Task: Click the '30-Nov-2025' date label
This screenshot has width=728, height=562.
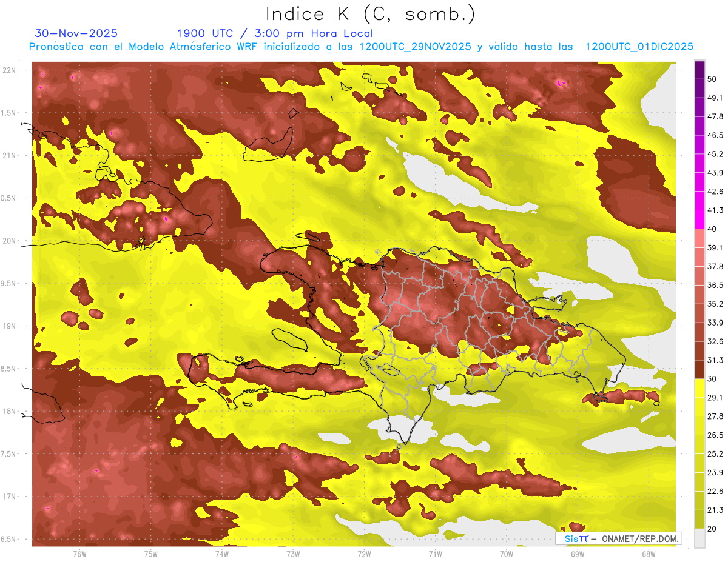Action: click(x=76, y=33)
